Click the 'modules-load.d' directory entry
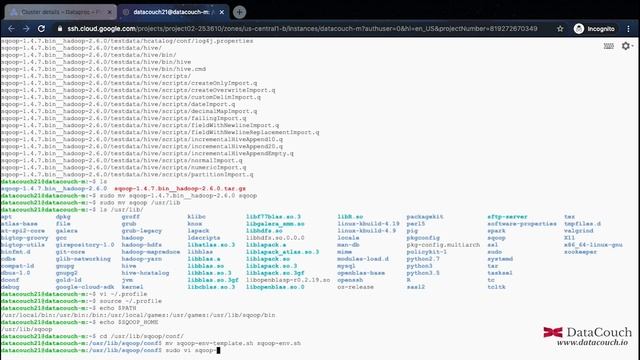The height and width of the screenshot is (360, 640). click(363, 259)
